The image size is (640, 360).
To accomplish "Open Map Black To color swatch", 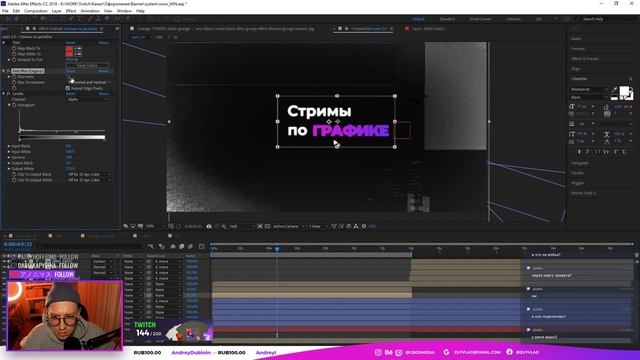I will point(69,49).
